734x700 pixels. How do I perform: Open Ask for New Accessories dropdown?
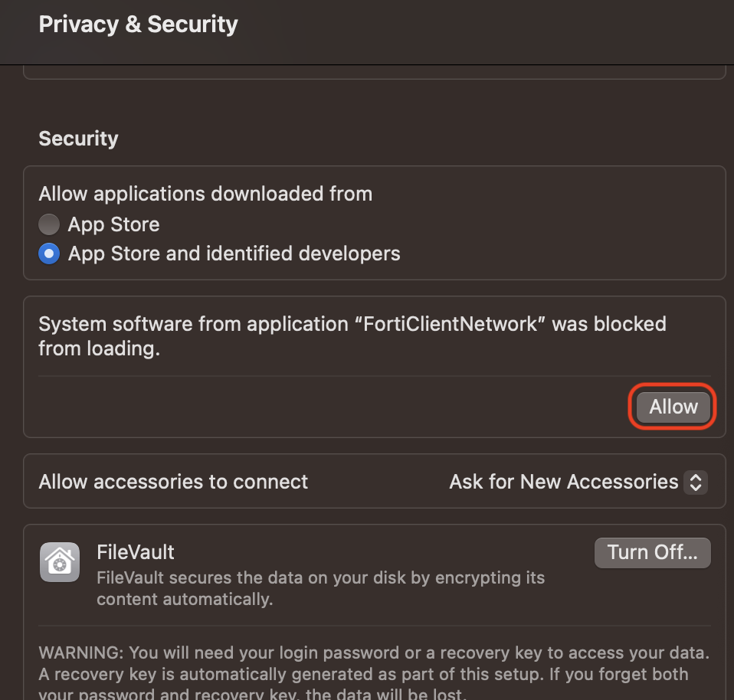coord(578,482)
